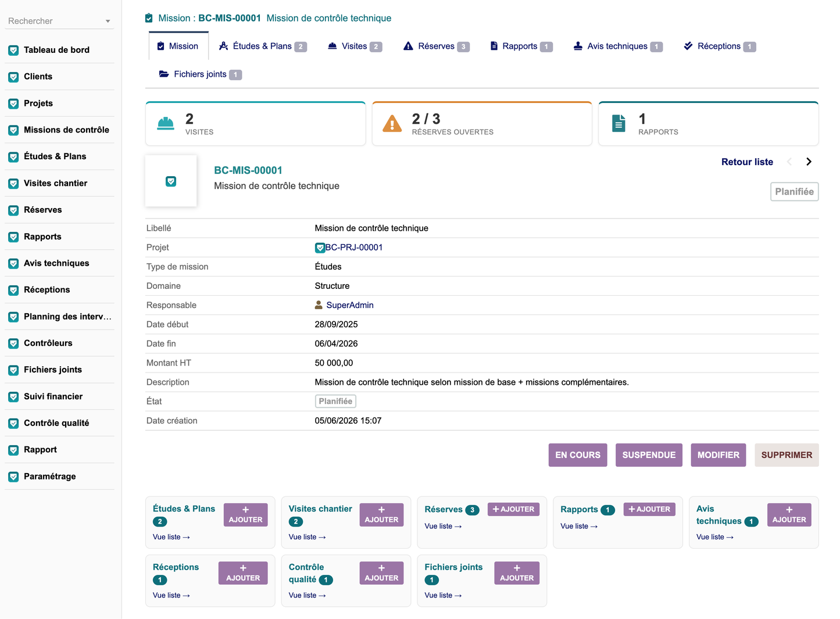Click the SuperAdmin user icon
Image resolution: width=840 pixels, height=619 pixels.
pyautogui.click(x=319, y=305)
